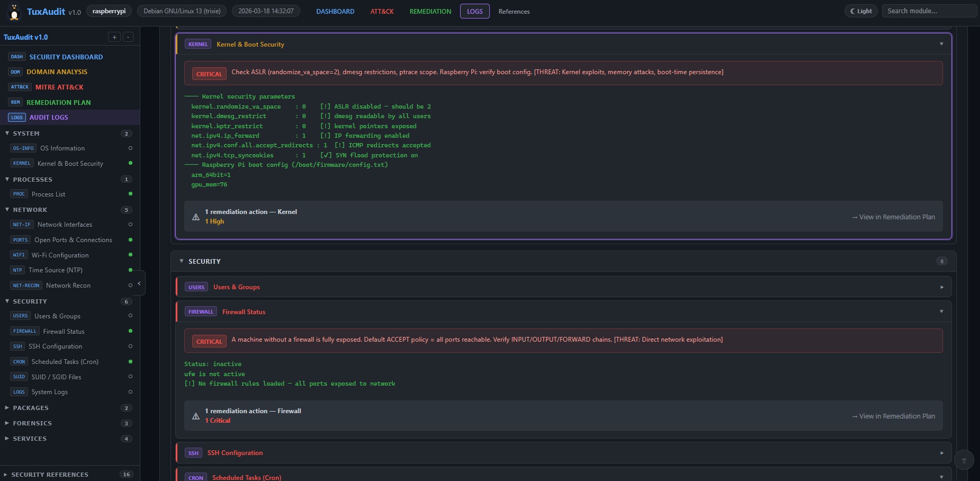980x481 pixels.
Task: Collapse the sidebar with the chevron handle
Action: tap(139, 283)
